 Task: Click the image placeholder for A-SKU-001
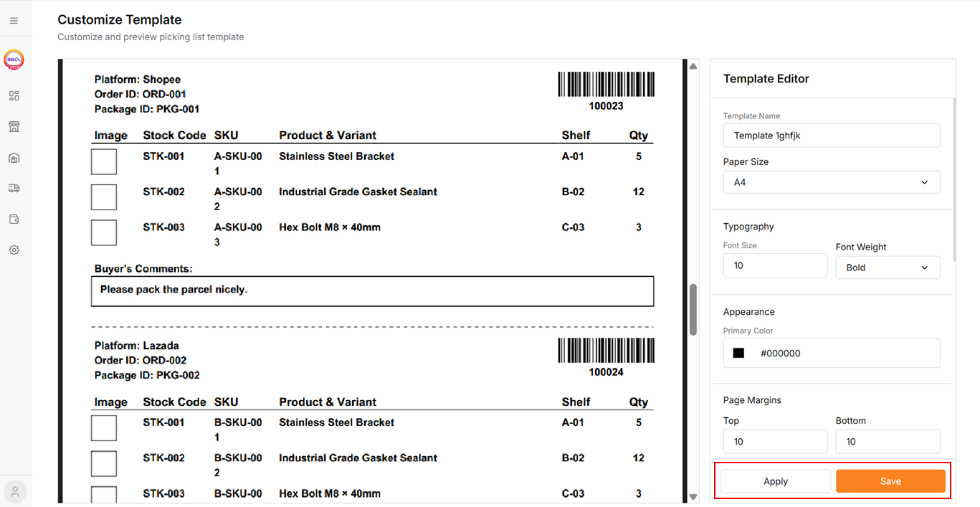104,161
